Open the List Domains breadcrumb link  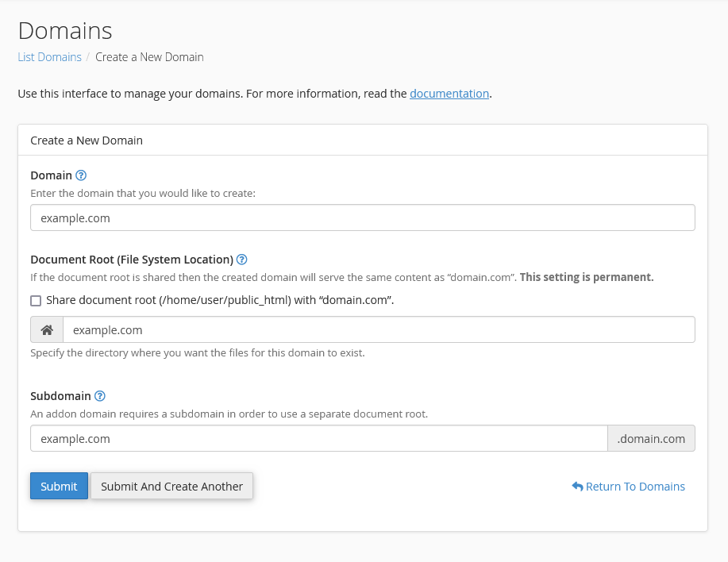(x=49, y=57)
